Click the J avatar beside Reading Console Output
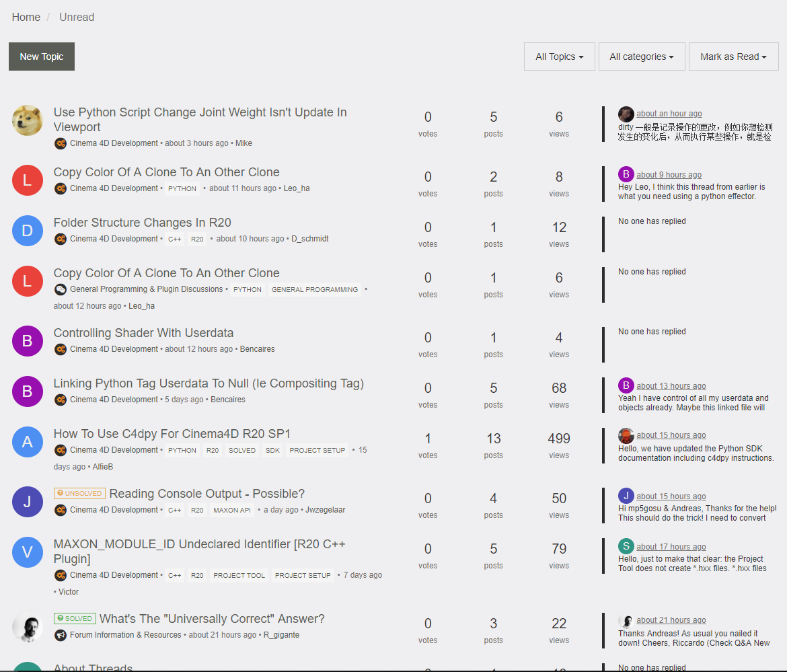Viewport: 787px width, 672px height. point(28,502)
